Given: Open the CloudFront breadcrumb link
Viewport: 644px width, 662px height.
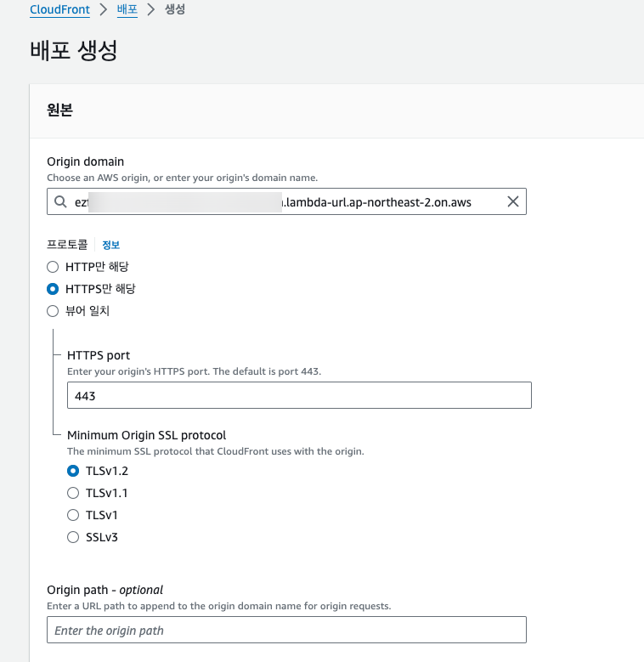Looking at the screenshot, I should [59, 10].
